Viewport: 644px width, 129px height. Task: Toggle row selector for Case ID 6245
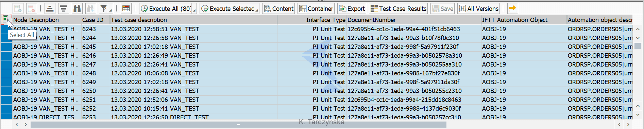[x=6, y=47]
